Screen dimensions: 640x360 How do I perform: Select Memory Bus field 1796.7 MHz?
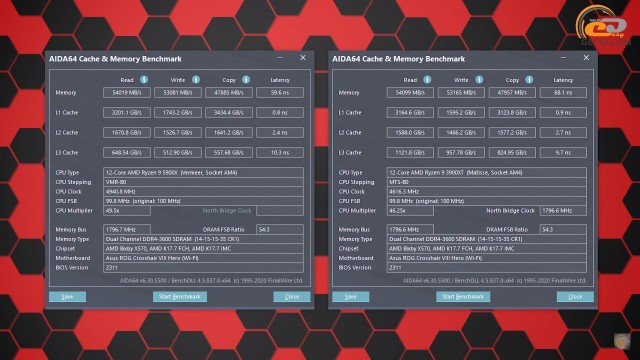coord(127,229)
